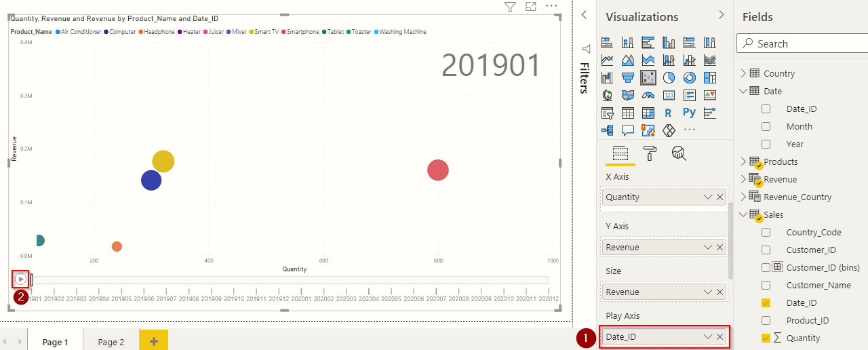The width and height of the screenshot is (868, 350).
Task: Remove Date_ID from Play Axis
Action: (x=719, y=336)
